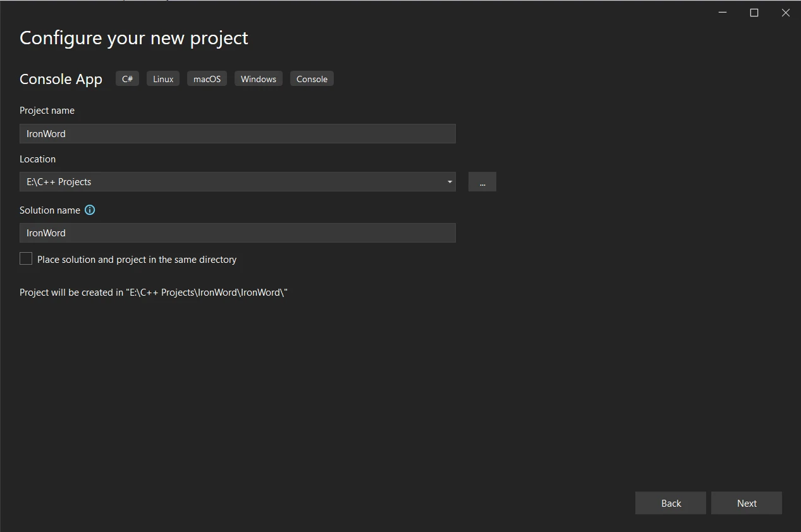
Task: Focus the Project name input field
Action: tap(237, 133)
